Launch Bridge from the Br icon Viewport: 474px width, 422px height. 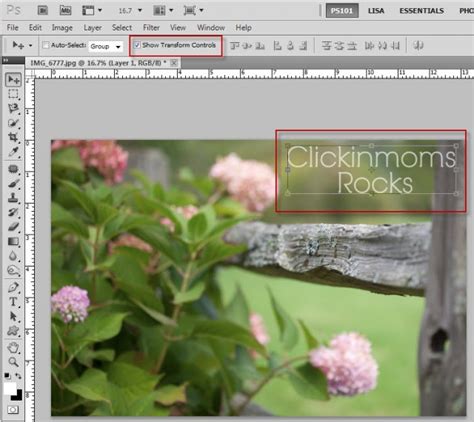click(x=43, y=10)
